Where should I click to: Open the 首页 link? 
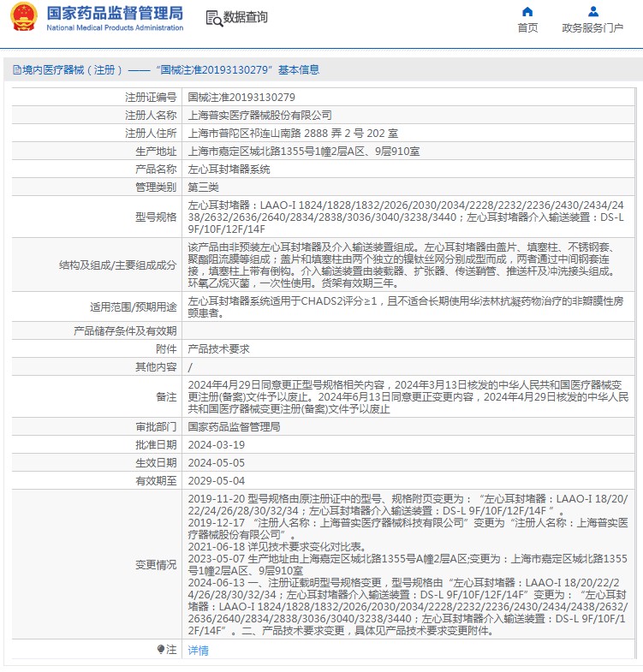pos(527,28)
